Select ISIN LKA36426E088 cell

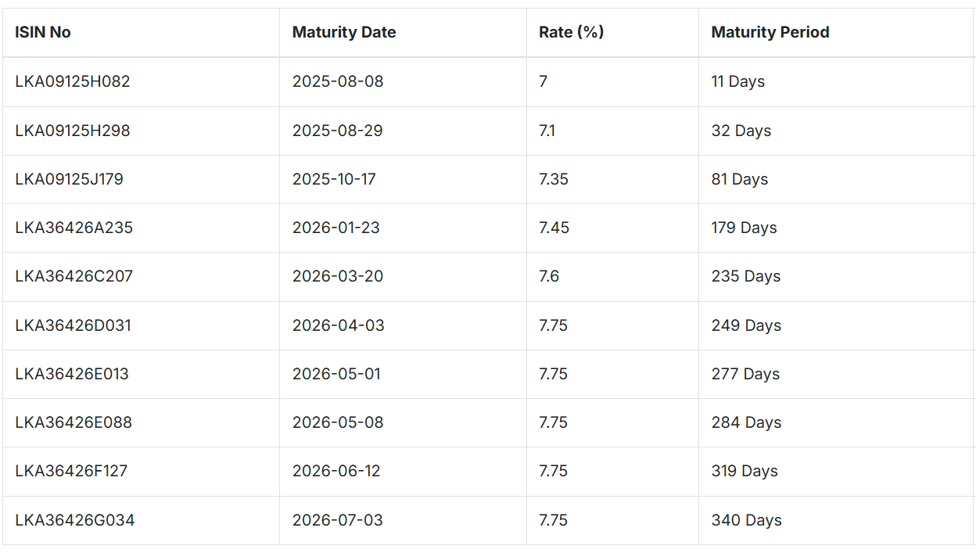(141, 422)
